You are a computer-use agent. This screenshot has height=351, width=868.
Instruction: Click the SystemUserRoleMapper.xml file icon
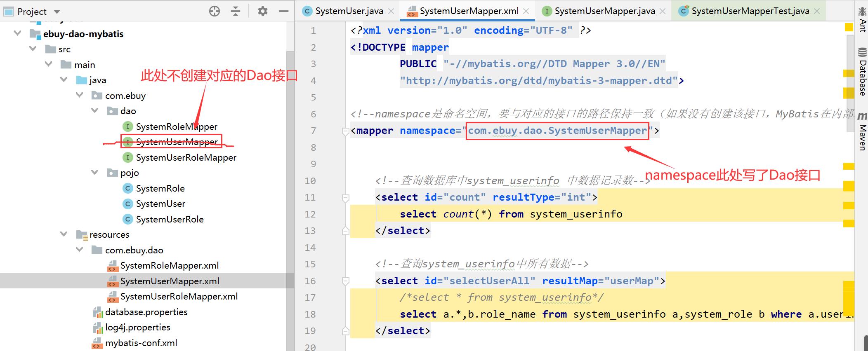click(x=112, y=297)
